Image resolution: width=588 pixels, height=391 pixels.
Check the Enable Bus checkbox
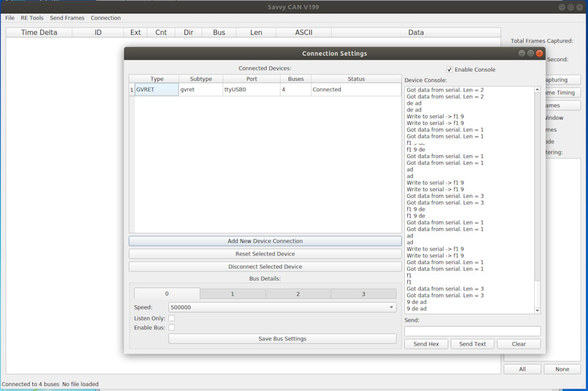tap(171, 328)
